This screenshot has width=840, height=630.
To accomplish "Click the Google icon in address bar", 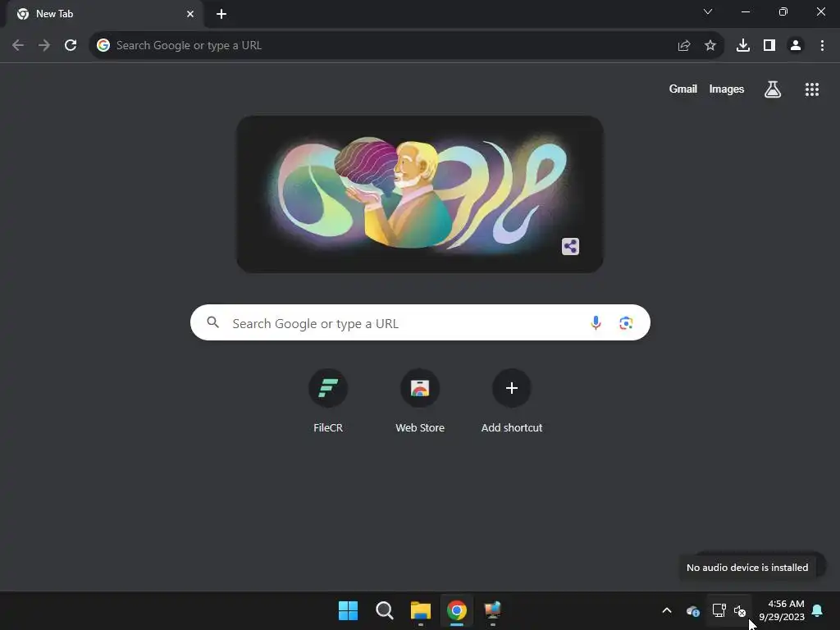I will pyautogui.click(x=103, y=46).
